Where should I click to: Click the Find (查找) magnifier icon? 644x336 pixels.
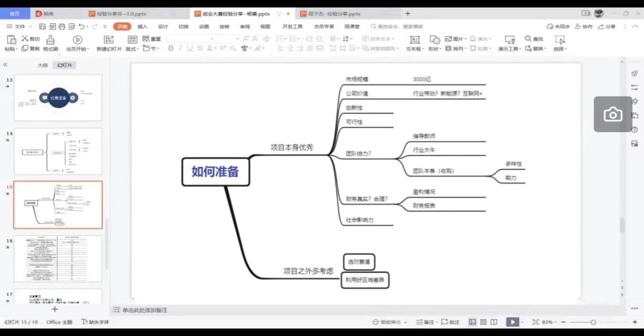pyautogui.click(x=528, y=39)
